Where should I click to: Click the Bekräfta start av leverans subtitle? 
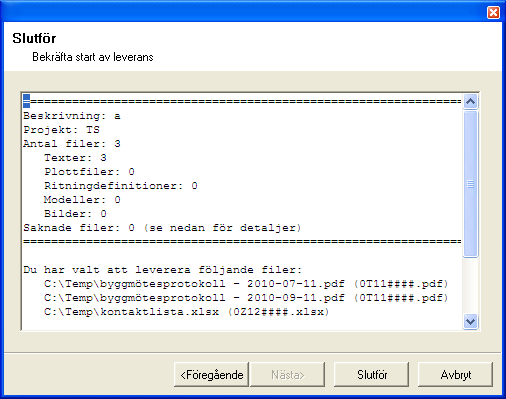(93, 57)
